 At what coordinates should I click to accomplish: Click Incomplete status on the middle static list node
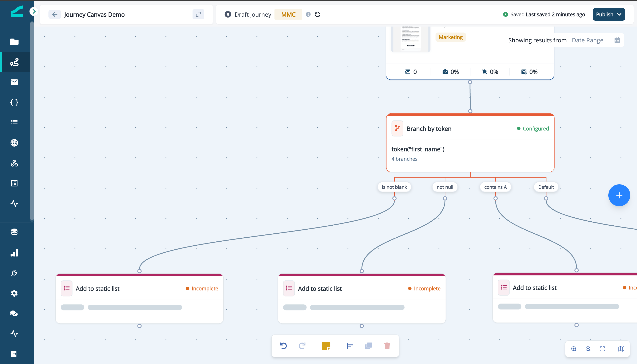click(x=424, y=289)
